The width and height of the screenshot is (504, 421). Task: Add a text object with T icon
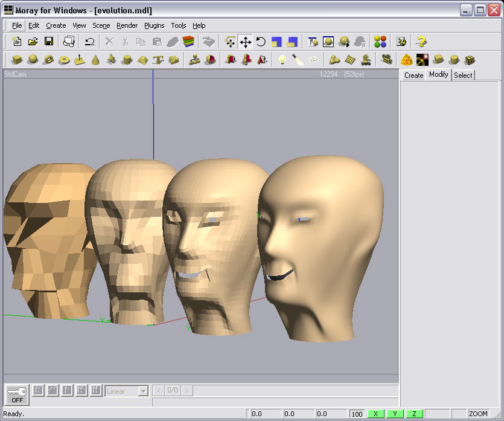tap(158, 60)
